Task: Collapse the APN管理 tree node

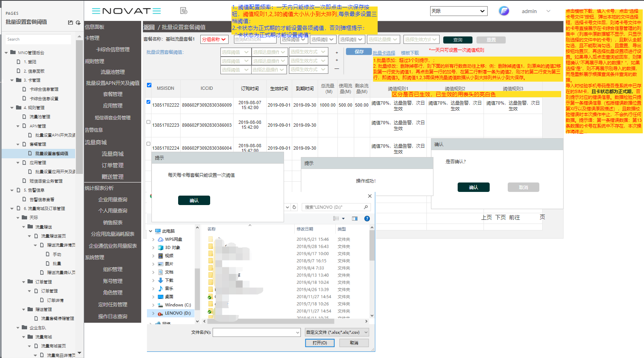Action: pos(18,126)
